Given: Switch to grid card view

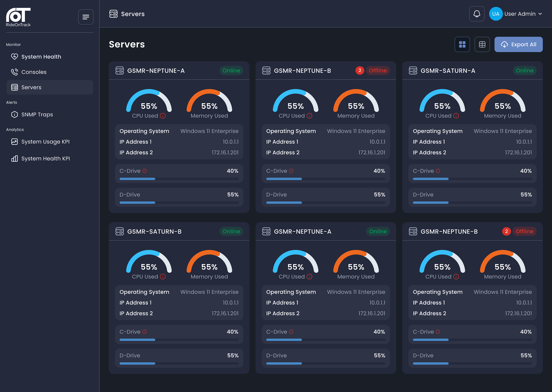Looking at the screenshot, I should point(462,44).
